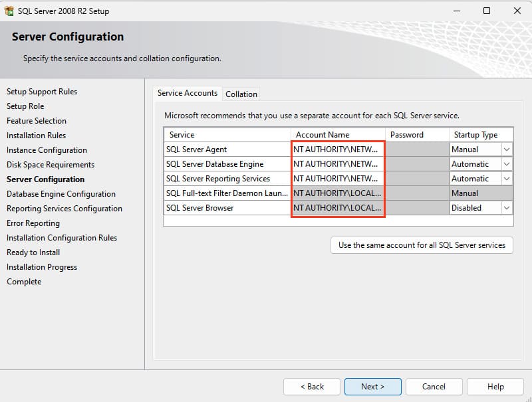Select the Service Accounts tab
This screenshot has height=402, width=532.
coord(187,93)
